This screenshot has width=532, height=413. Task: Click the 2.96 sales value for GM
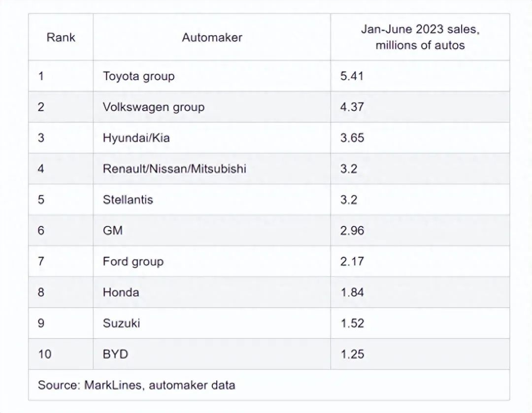tap(352, 230)
